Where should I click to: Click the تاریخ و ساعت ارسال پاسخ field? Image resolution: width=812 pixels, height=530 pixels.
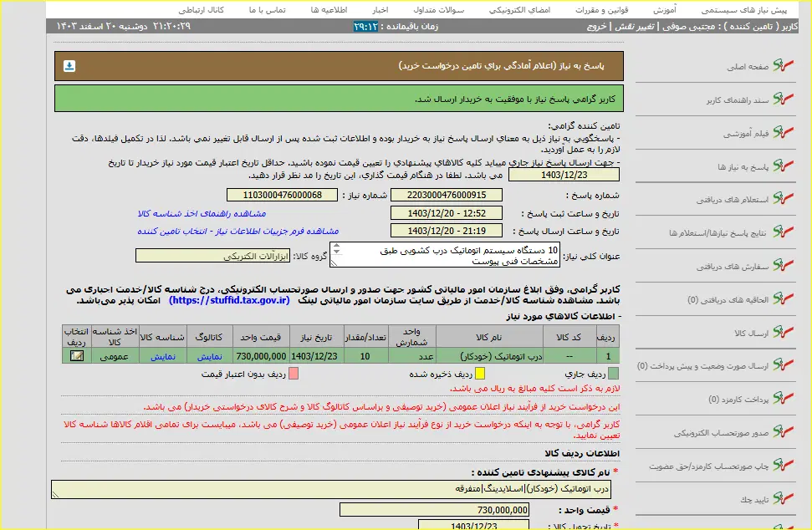pyautogui.click(x=447, y=231)
